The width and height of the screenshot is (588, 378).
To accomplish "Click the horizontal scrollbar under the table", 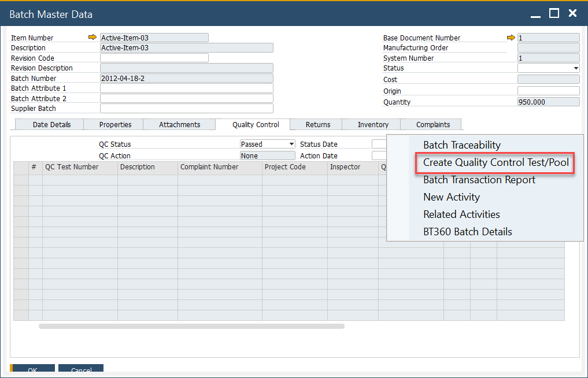I will pos(191,327).
